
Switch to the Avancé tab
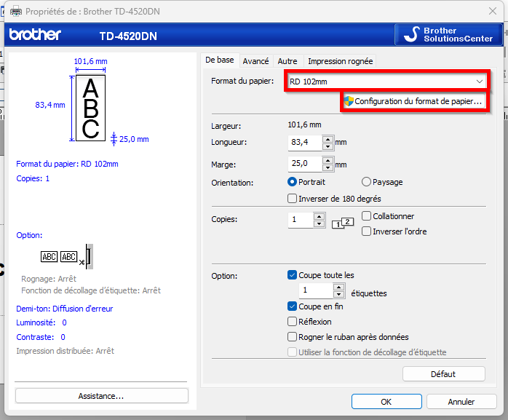pos(255,61)
